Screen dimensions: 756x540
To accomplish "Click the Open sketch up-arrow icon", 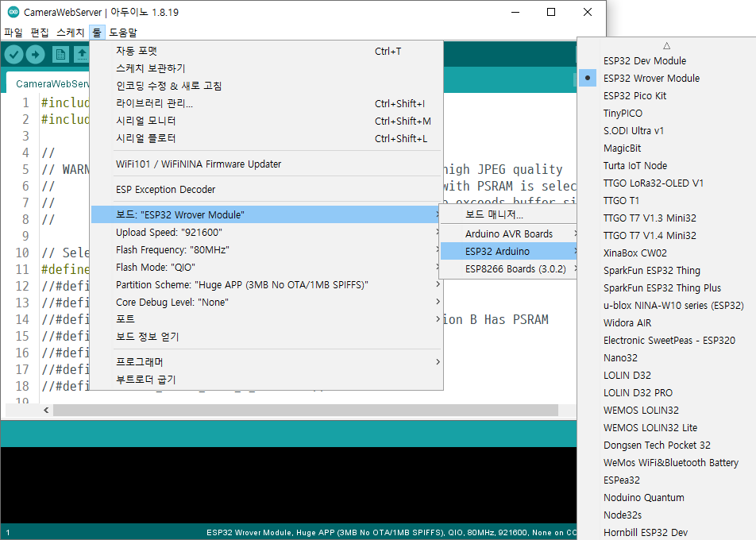I will tap(82, 55).
